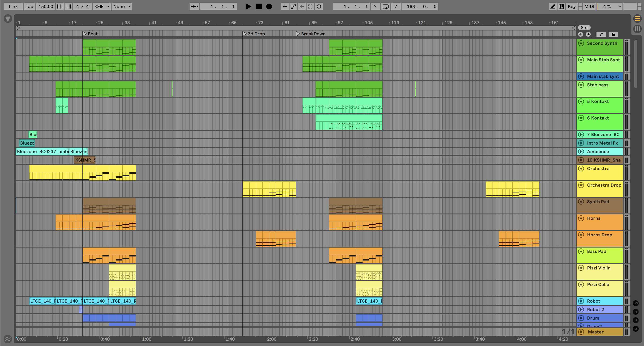Viewport: 644px width, 346px height.
Task: Jump to the BreakDown locator marker
Action: [298, 34]
